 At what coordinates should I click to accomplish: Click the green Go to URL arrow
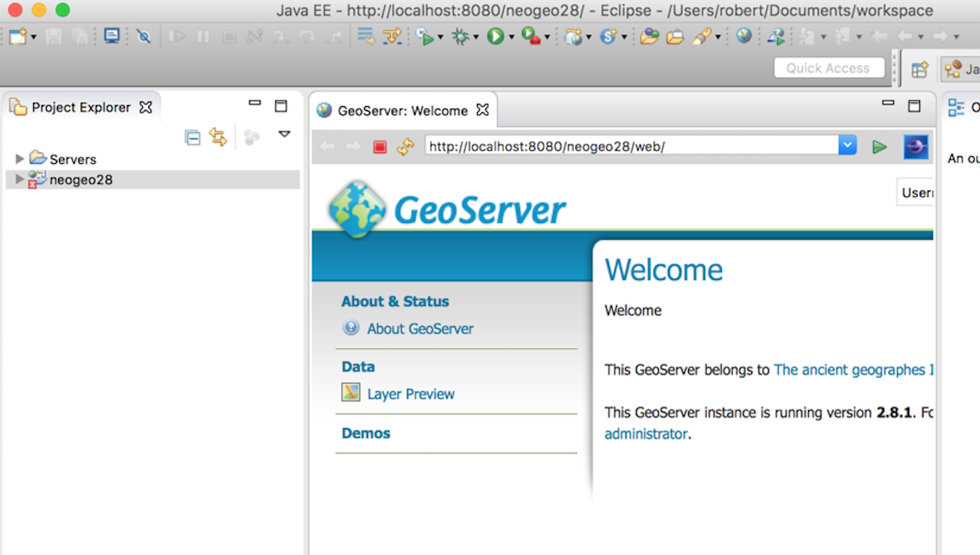click(x=879, y=146)
